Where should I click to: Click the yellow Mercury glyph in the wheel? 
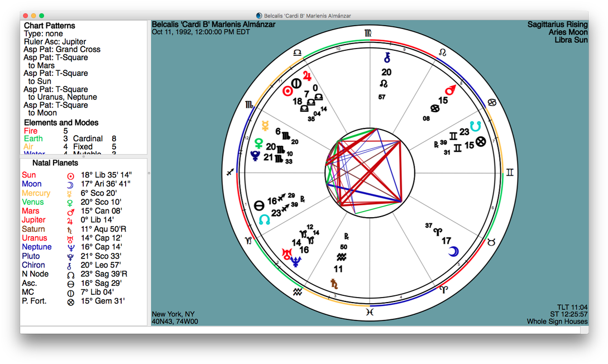(x=265, y=125)
